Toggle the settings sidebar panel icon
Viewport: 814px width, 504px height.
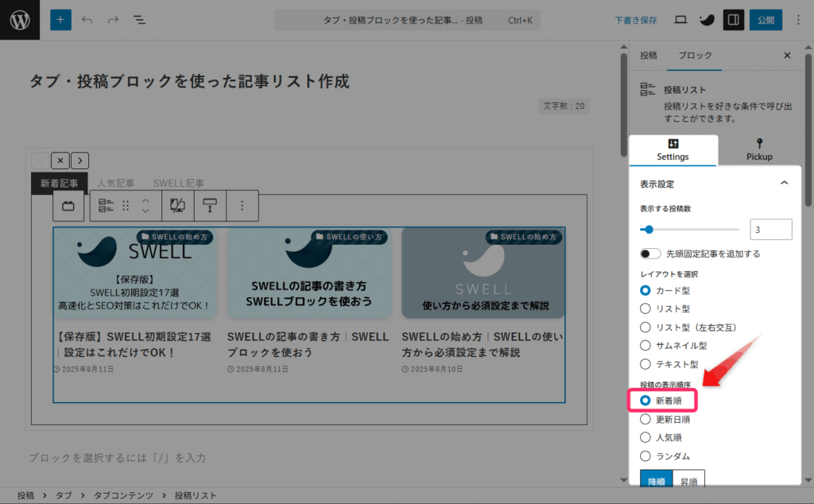[x=734, y=20]
